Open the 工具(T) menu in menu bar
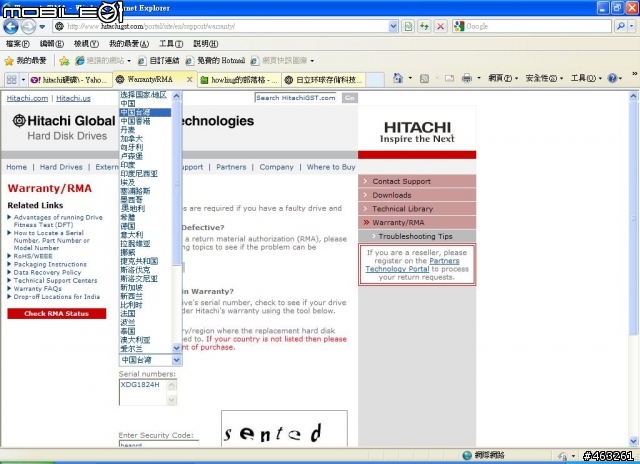640x464 pixels. point(171,43)
